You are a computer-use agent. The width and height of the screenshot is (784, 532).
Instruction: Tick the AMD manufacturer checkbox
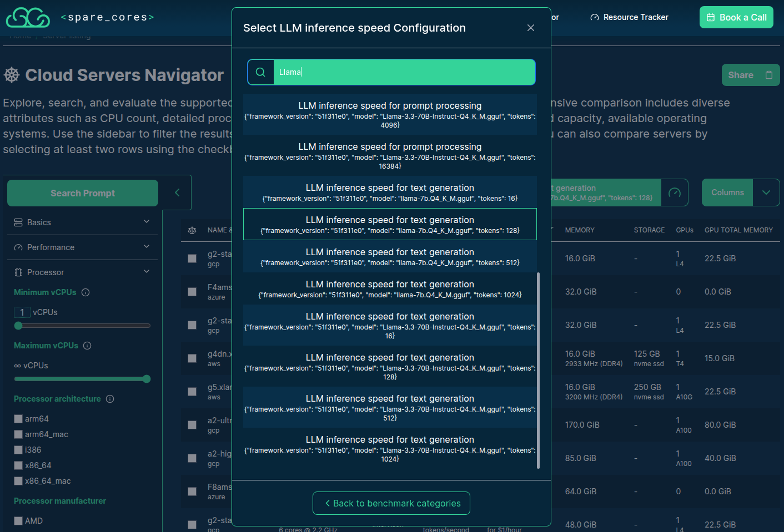point(18,521)
